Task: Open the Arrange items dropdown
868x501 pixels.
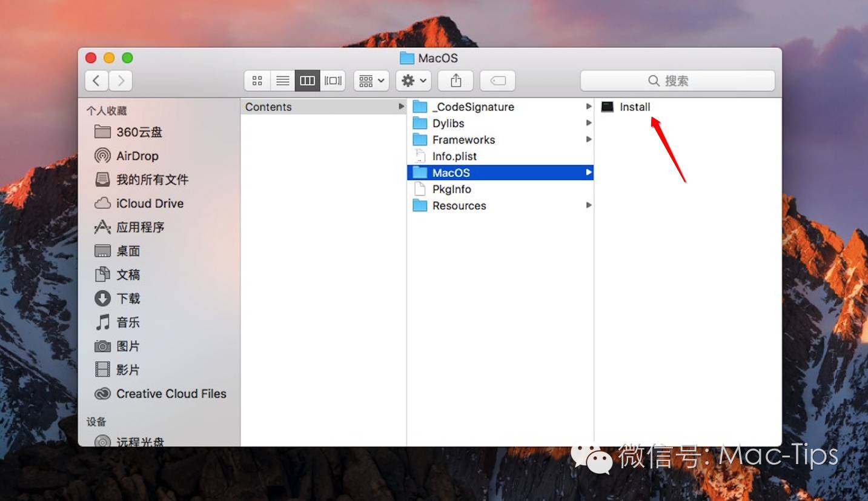Action: click(371, 81)
